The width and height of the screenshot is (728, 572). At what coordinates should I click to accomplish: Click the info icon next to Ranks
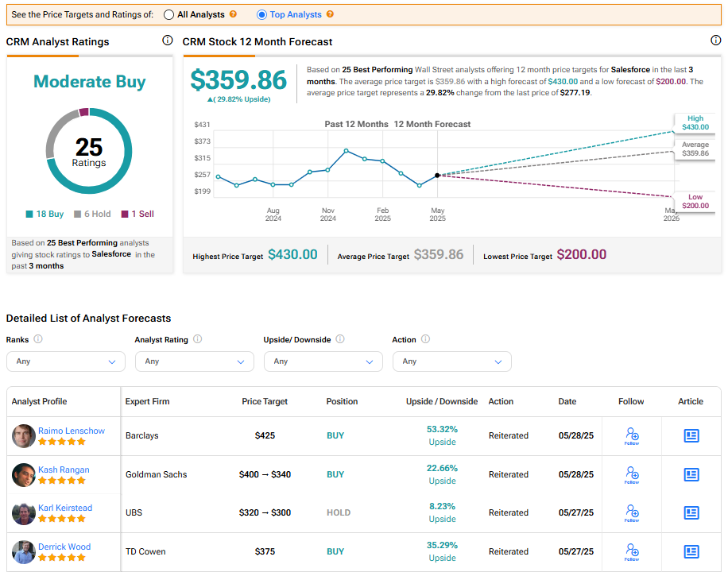click(x=38, y=339)
